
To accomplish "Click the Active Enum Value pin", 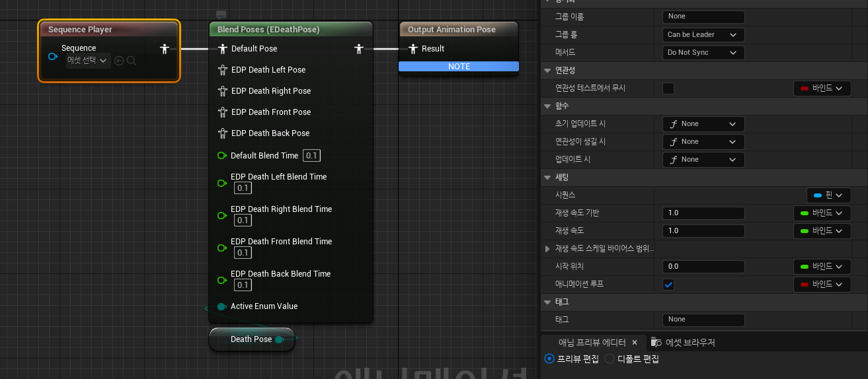I will [222, 306].
